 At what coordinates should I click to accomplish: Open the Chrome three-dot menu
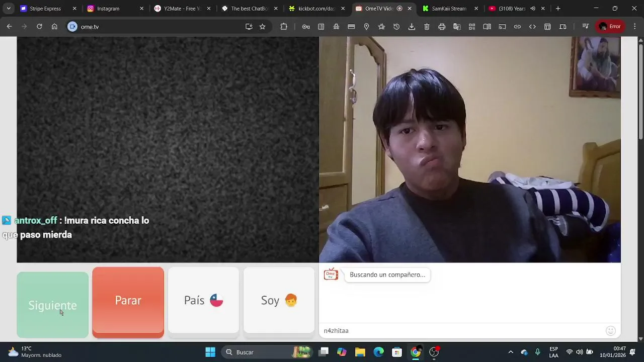[635, 27]
